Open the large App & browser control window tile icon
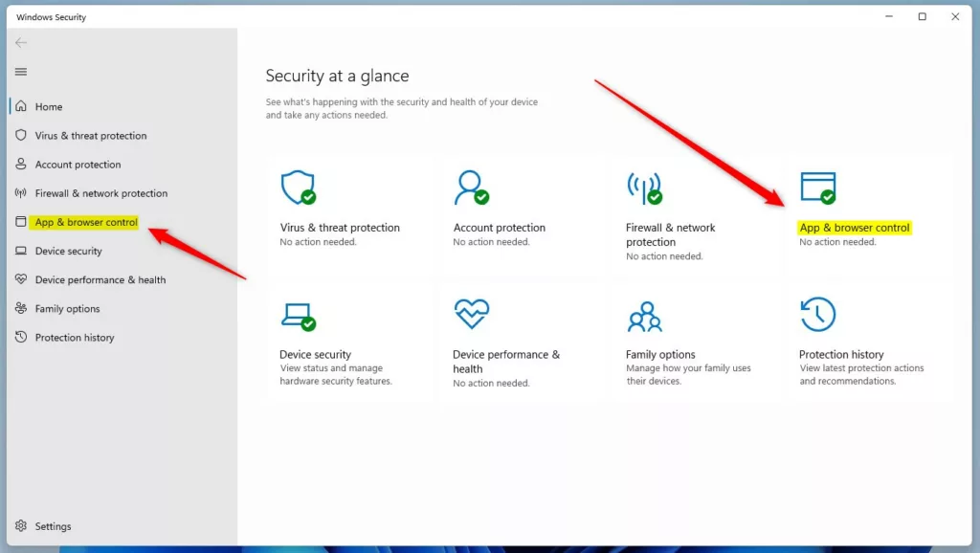Viewport: 980px width, 553px height. pos(818,188)
